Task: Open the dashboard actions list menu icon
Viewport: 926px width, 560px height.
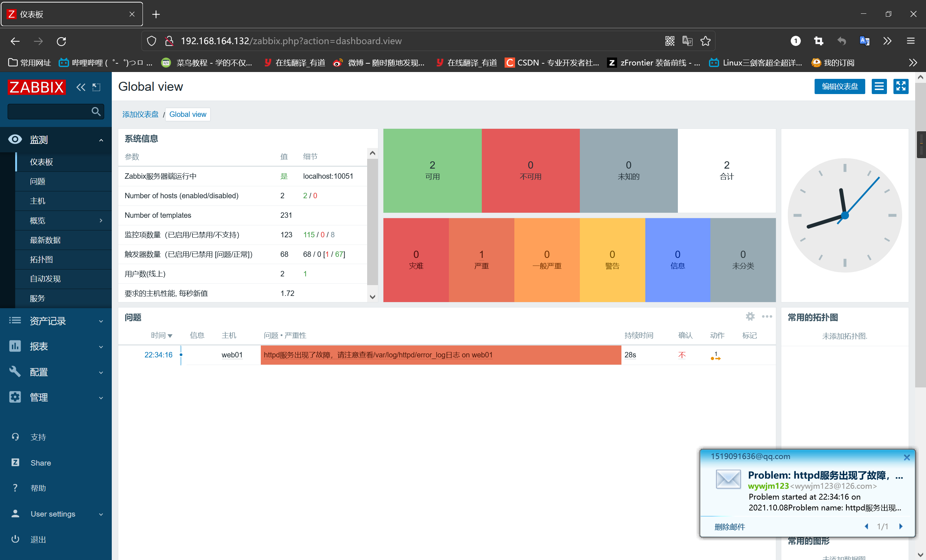Action: click(x=879, y=86)
